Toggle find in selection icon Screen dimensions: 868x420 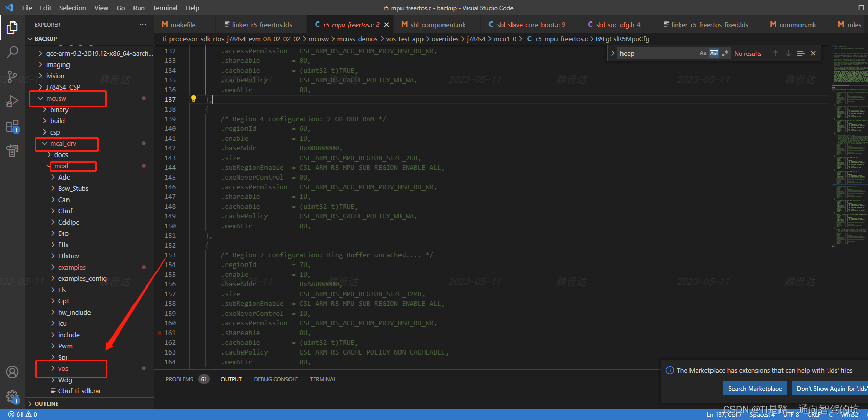(800, 53)
